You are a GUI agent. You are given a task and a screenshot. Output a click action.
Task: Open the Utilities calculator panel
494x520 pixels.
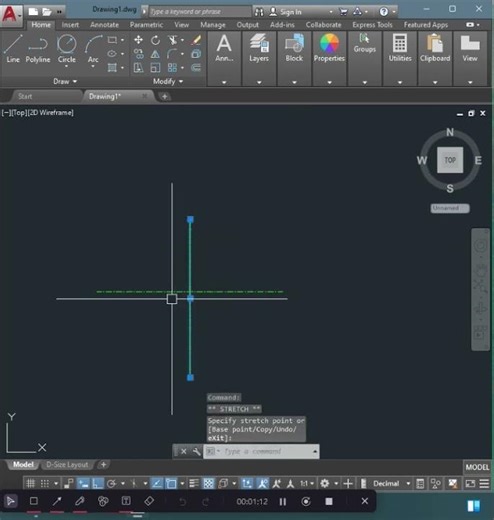tap(400, 48)
